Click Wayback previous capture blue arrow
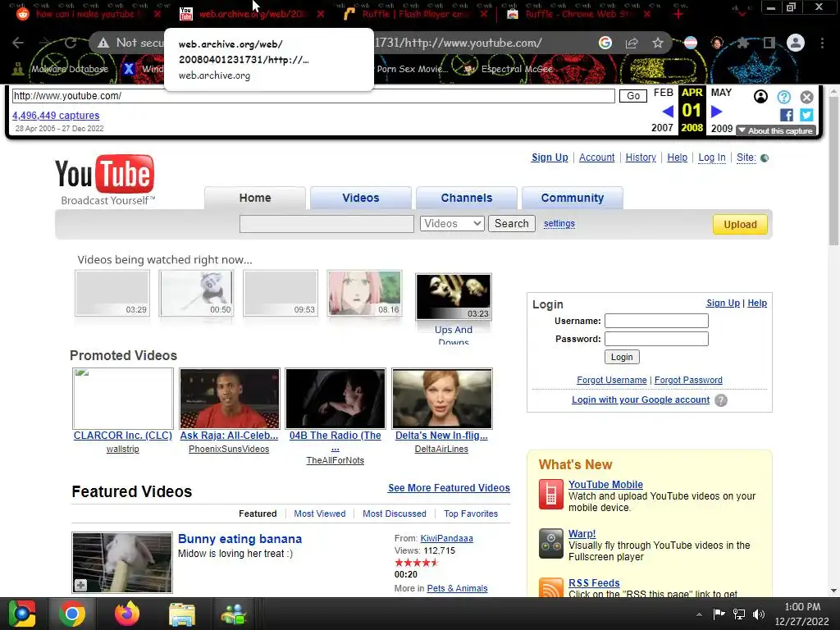840x630 pixels. pyautogui.click(x=668, y=112)
